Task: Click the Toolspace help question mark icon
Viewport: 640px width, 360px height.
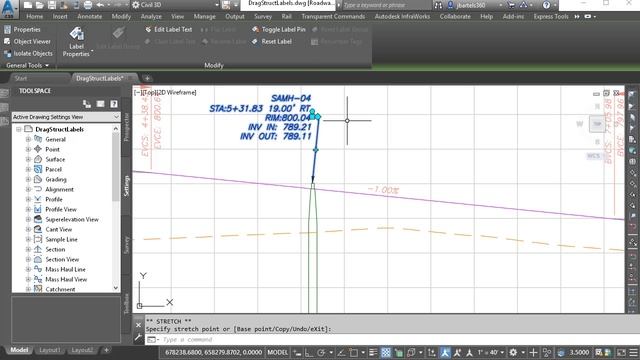Action: click(114, 104)
